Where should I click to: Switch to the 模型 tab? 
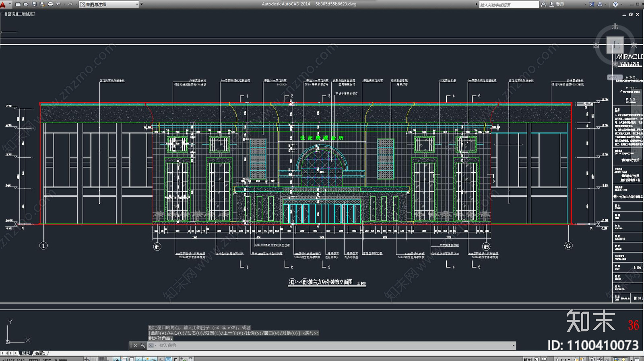26,353
